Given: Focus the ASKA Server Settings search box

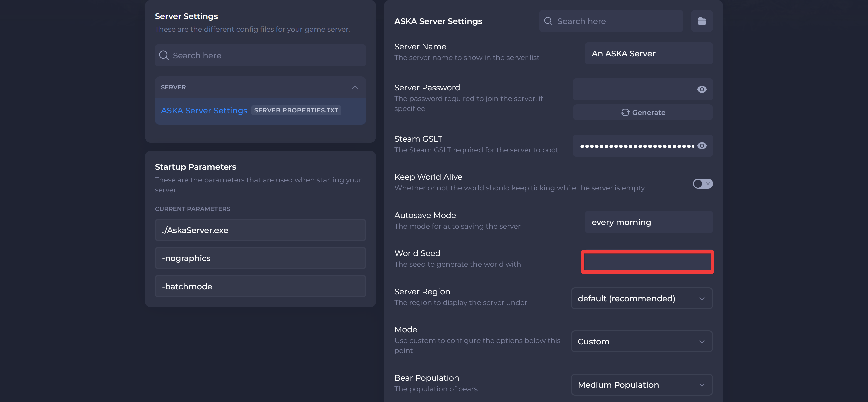Looking at the screenshot, I should pyautogui.click(x=611, y=21).
